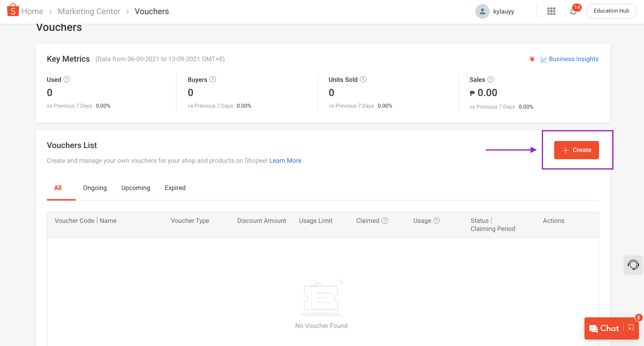644x346 pixels.
Task: Show help tooltip for Usage column
Action: point(436,221)
